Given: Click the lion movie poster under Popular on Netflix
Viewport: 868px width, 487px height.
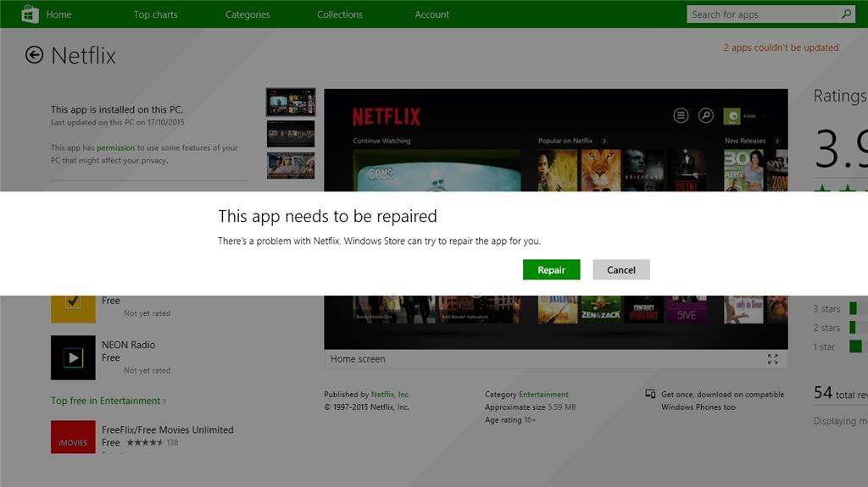Looking at the screenshot, I should (601, 170).
